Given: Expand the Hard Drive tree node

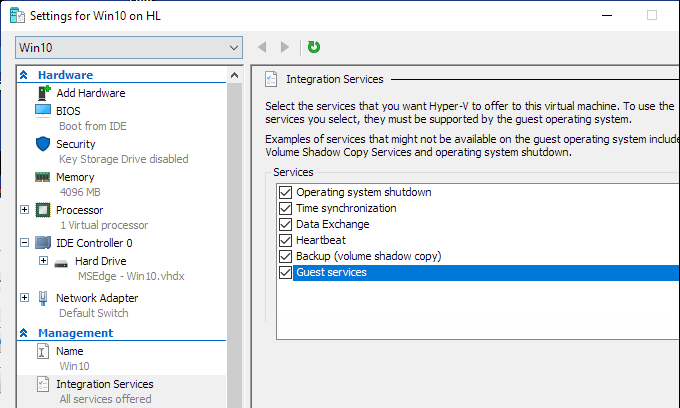Looking at the screenshot, I should [x=43, y=261].
